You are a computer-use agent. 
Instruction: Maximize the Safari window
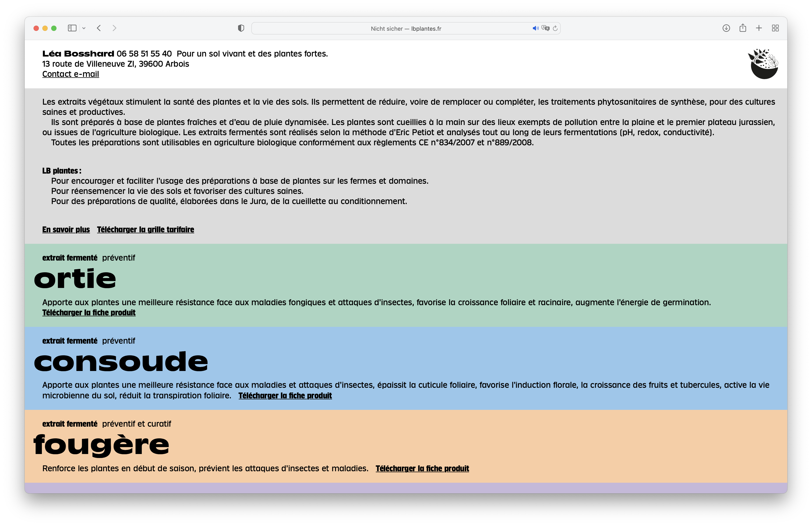54,28
